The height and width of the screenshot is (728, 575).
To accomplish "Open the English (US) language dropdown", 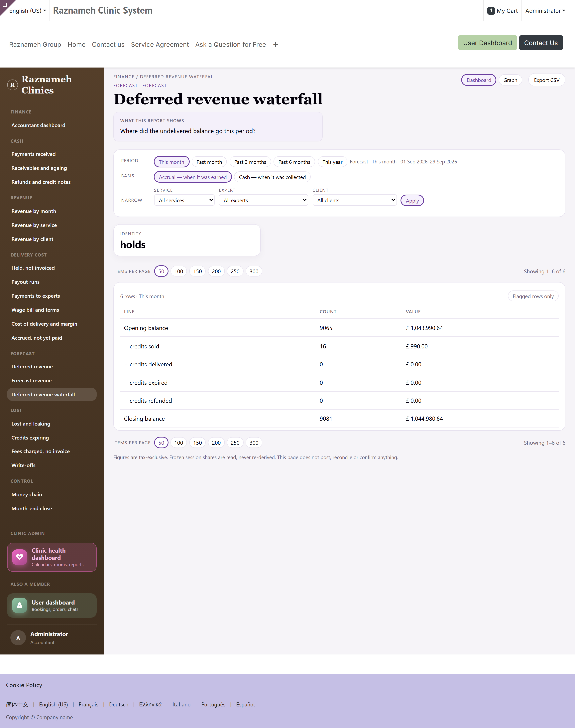I will point(28,11).
